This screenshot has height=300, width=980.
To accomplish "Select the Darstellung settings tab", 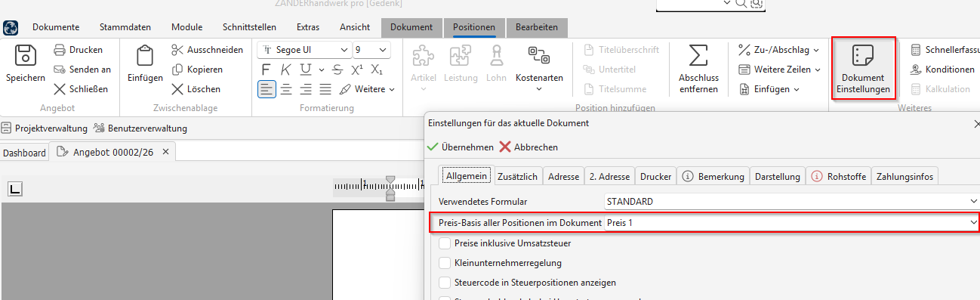I will [777, 176].
